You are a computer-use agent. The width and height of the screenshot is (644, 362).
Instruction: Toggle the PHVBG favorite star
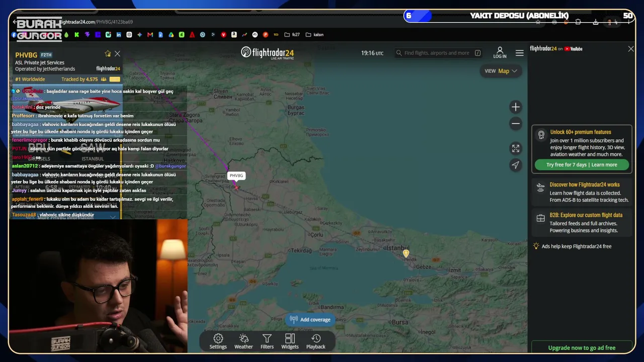click(x=107, y=54)
